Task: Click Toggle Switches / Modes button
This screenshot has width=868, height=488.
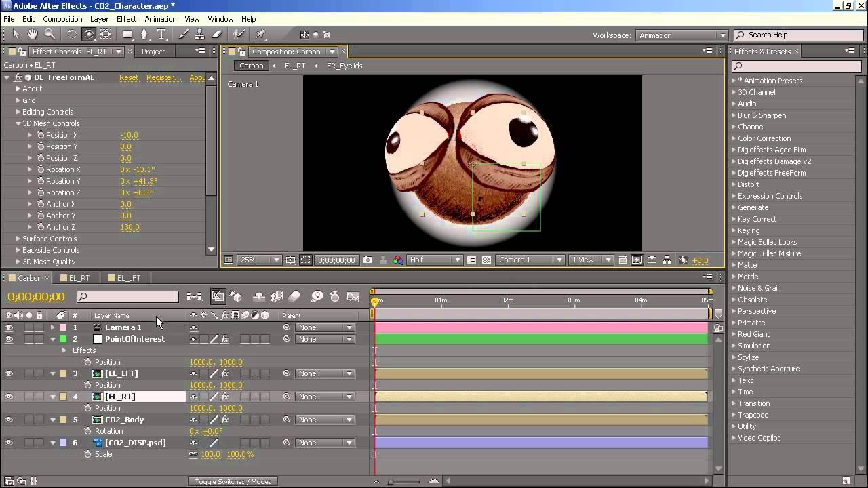Action: pos(233,481)
